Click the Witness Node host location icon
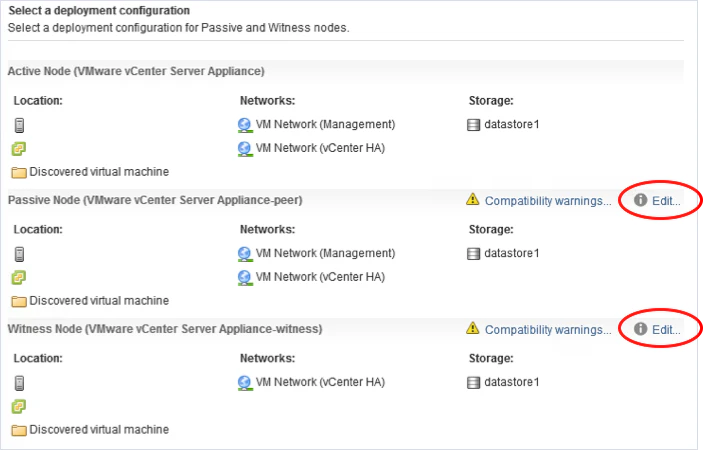 [19, 383]
